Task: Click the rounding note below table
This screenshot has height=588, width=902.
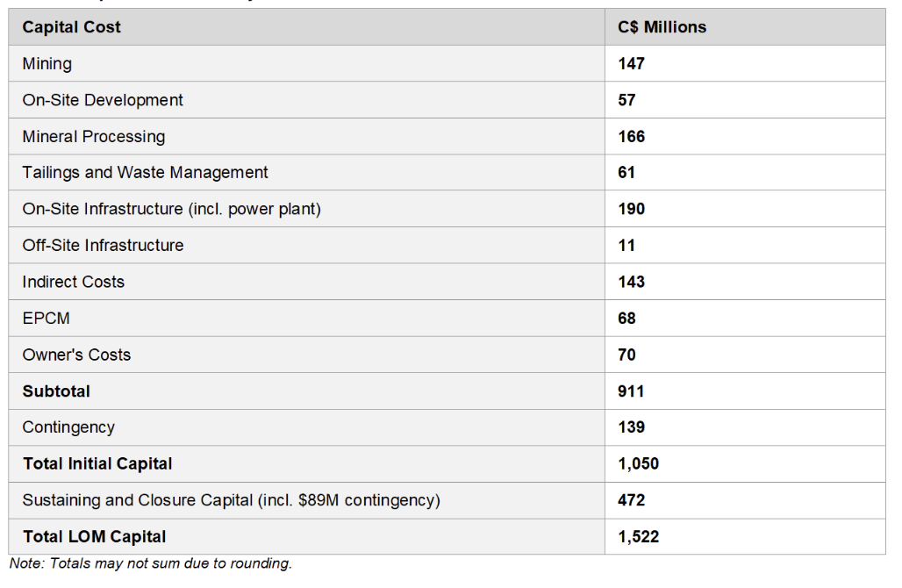Action: pyautogui.click(x=151, y=563)
